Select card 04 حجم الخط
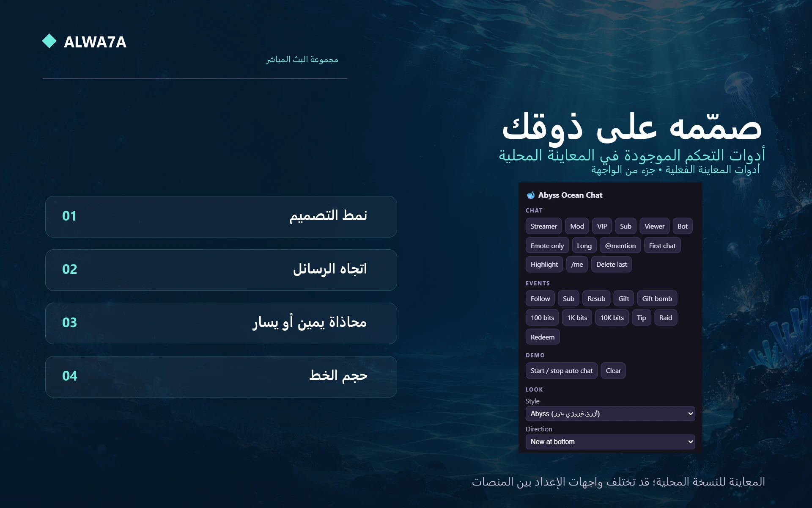812x508 pixels. click(x=221, y=376)
